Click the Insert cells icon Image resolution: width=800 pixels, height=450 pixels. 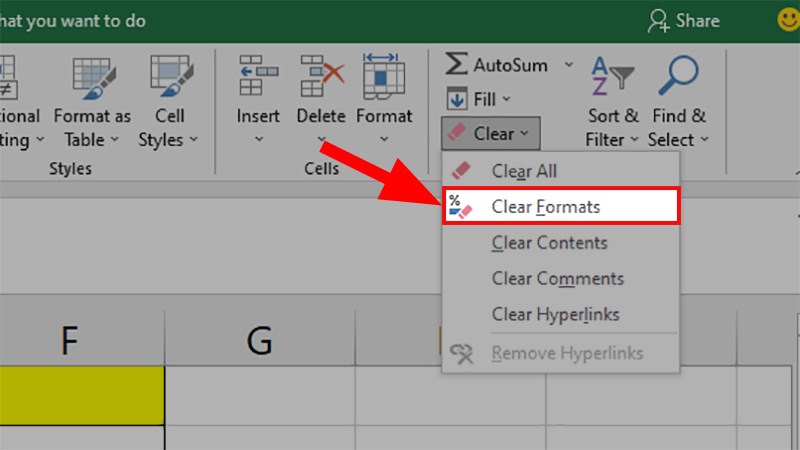(258, 76)
